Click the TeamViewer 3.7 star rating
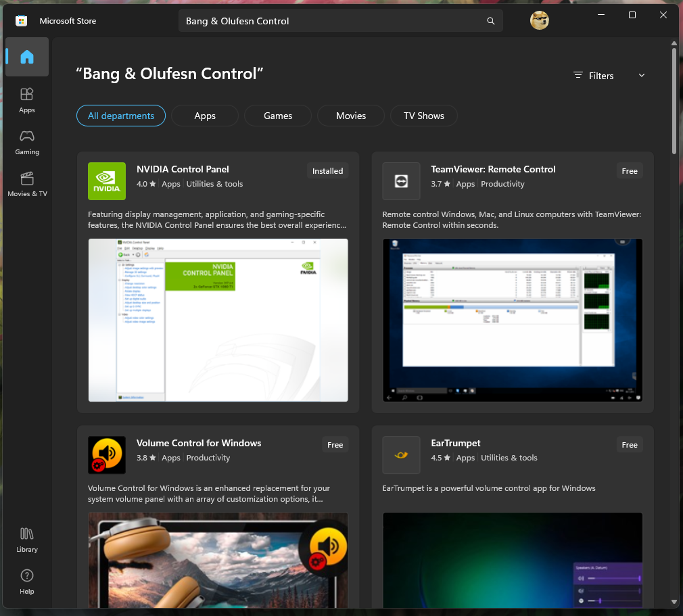The image size is (683, 616). [x=440, y=184]
